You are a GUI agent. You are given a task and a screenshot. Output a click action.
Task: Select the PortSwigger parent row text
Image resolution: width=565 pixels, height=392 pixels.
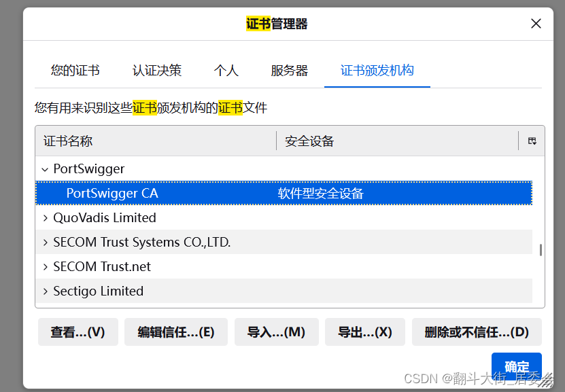pos(88,168)
